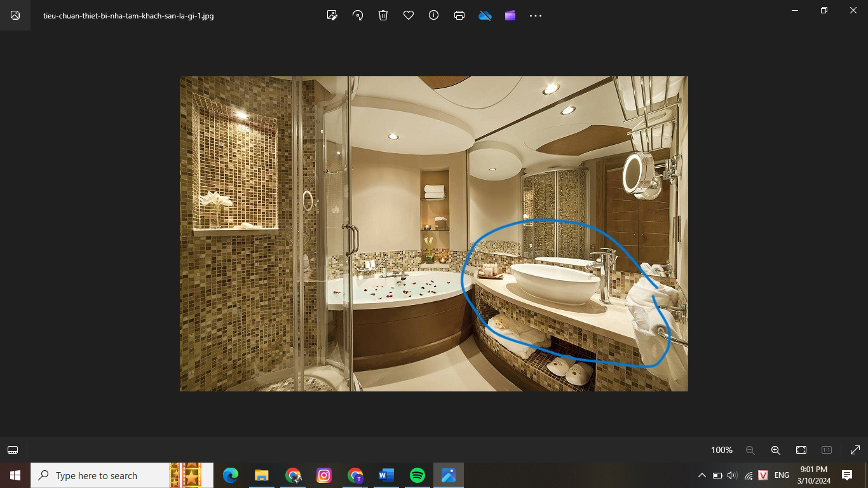Delete the photo with trash icon

383,15
